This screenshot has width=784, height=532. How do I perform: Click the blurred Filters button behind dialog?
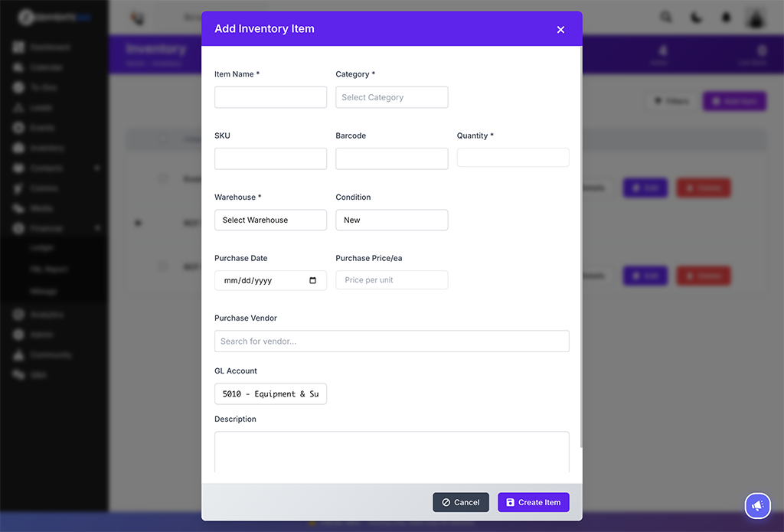pyautogui.click(x=671, y=102)
